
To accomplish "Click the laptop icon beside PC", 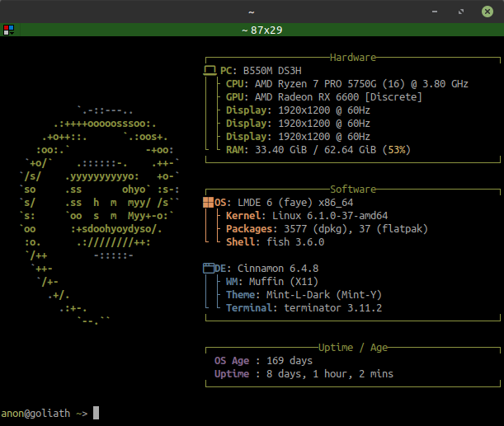I will click(210, 71).
